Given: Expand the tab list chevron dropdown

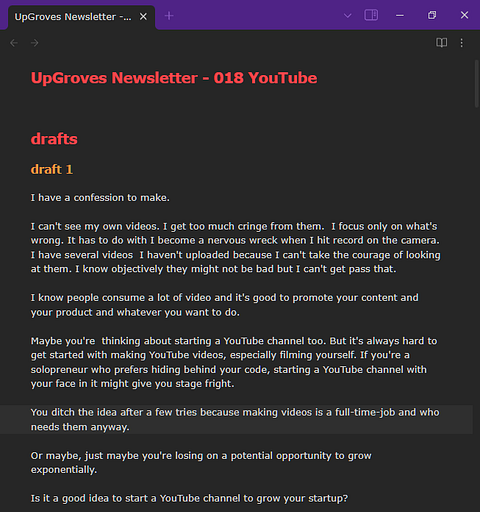Looking at the screenshot, I should click(347, 16).
